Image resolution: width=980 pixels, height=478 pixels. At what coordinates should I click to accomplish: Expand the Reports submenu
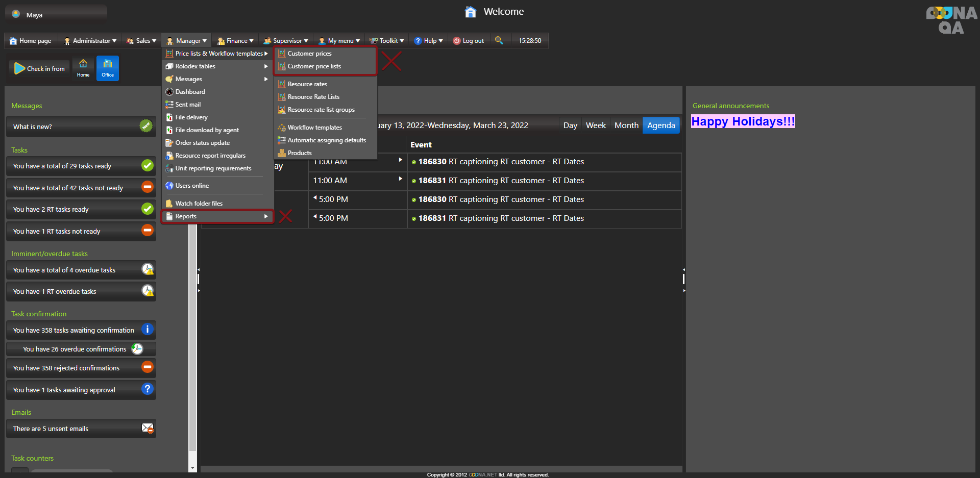pos(217,216)
